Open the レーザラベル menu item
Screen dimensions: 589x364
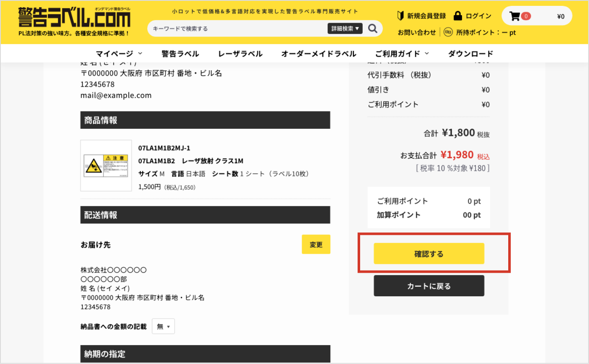click(x=240, y=53)
